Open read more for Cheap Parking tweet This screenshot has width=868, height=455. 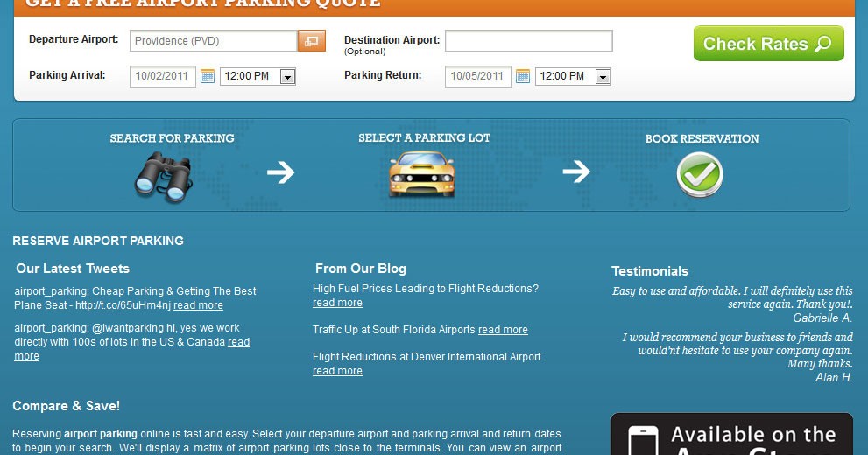tap(198, 305)
